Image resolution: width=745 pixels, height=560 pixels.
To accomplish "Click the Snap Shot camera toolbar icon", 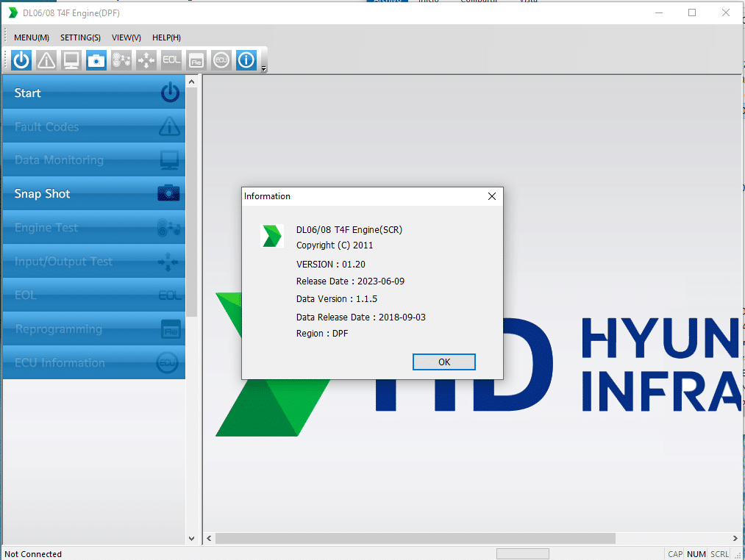I will tap(96, 60).
